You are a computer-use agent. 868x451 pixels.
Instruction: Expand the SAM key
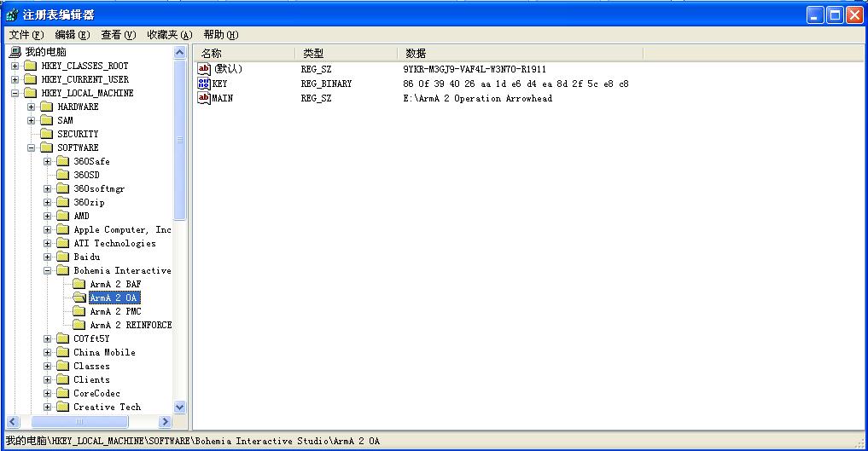coord(31,120)
